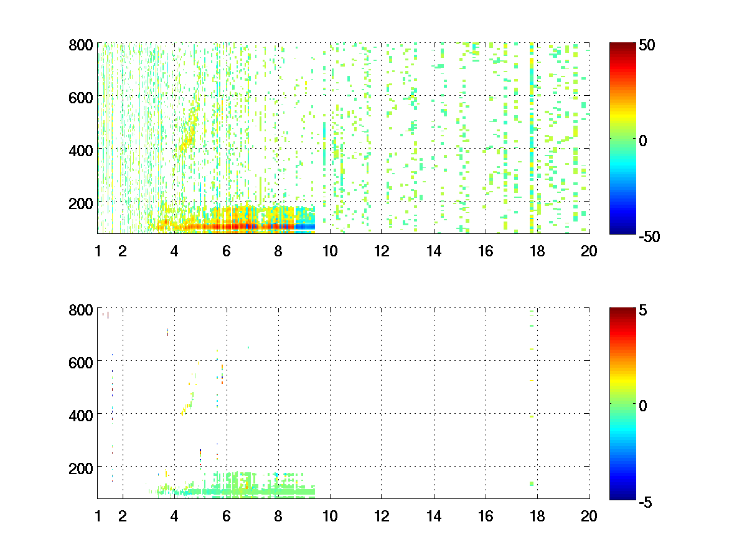Click the "400" y-axis tick of the lower heatmap
The image size is (747, 560).
point(81,414)
